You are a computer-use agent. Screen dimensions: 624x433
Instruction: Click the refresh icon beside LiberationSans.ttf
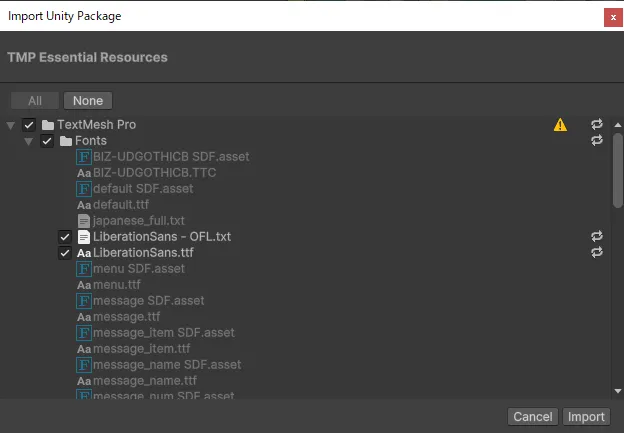click(597, 253)
